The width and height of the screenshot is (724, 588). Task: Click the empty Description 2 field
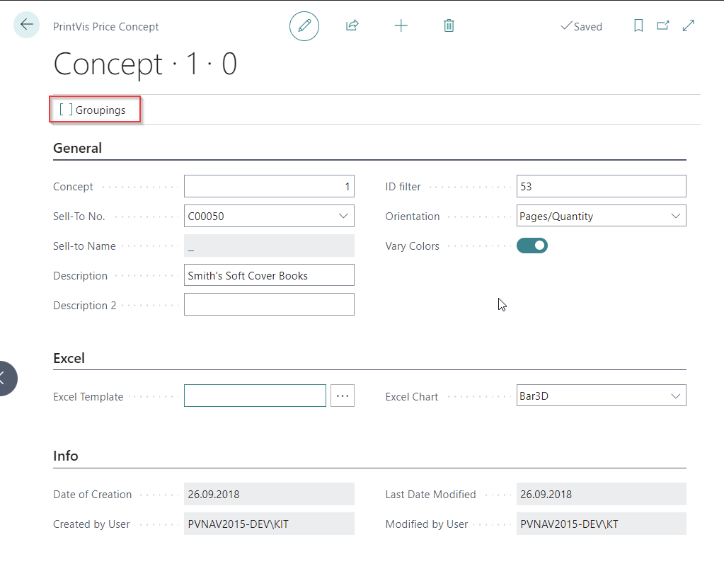(x=269, y=305)
